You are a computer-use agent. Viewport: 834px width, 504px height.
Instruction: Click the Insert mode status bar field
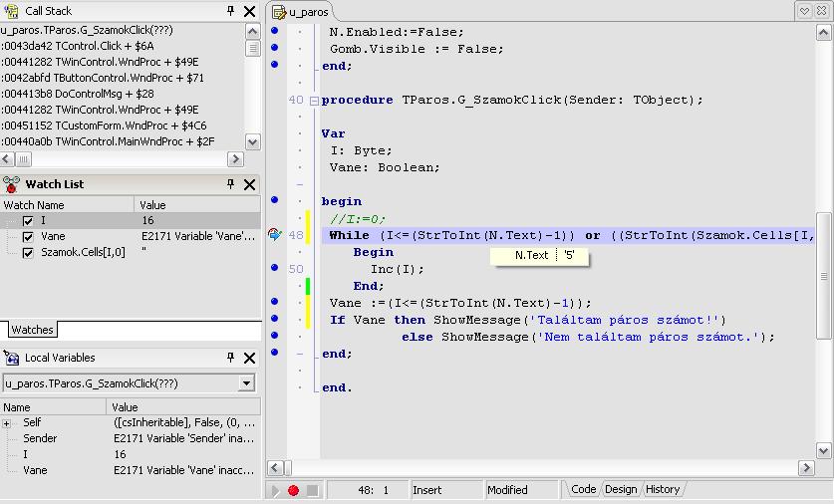coord(445,490)
